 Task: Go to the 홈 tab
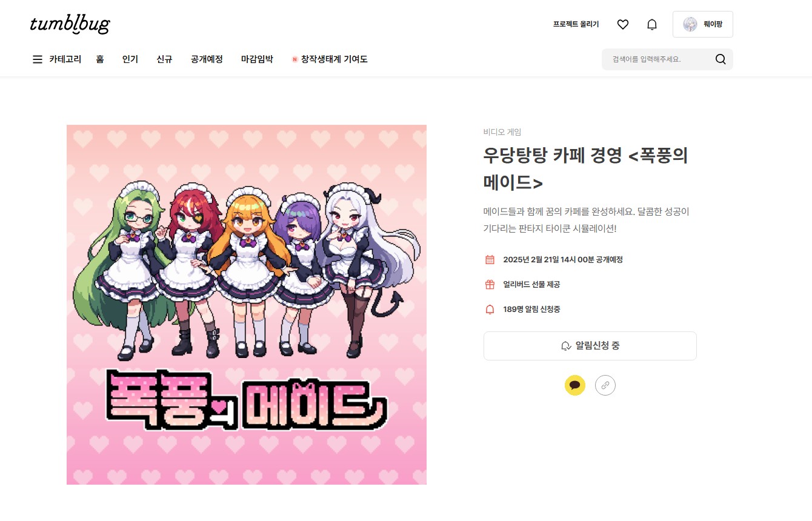point(100,59)
